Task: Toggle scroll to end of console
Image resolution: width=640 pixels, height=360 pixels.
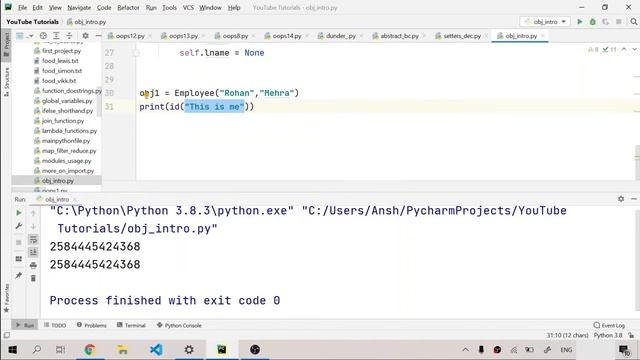Action: point(33,252)
